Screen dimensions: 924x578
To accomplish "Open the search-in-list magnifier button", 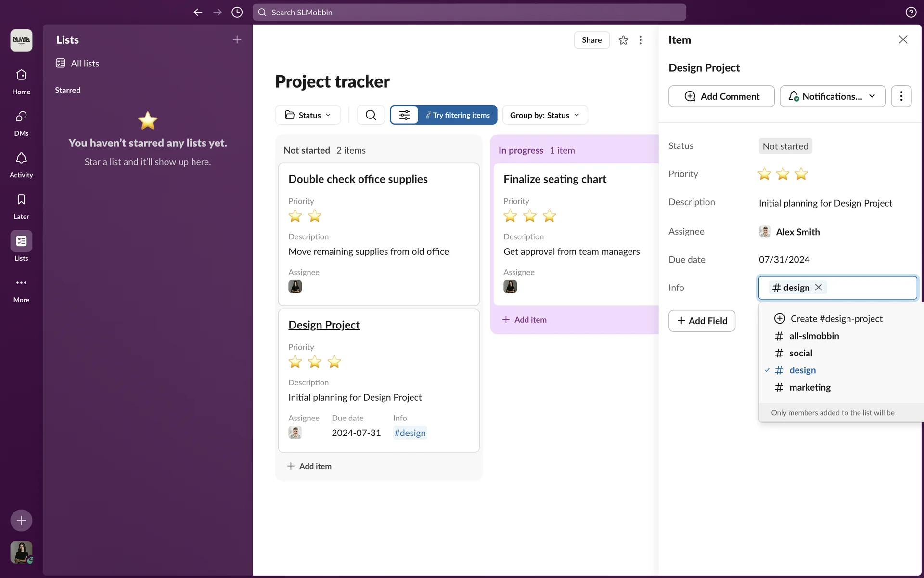I will 371,115.
